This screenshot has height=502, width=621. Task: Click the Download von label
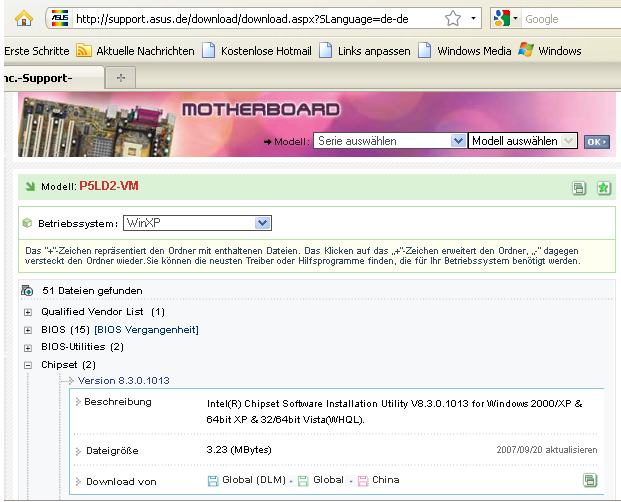pos(121,482)
